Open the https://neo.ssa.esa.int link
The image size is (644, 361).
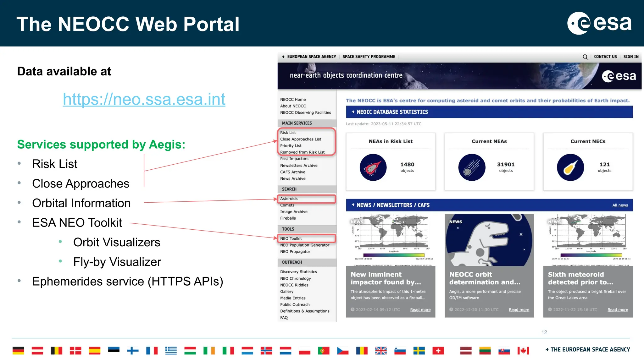144,99
